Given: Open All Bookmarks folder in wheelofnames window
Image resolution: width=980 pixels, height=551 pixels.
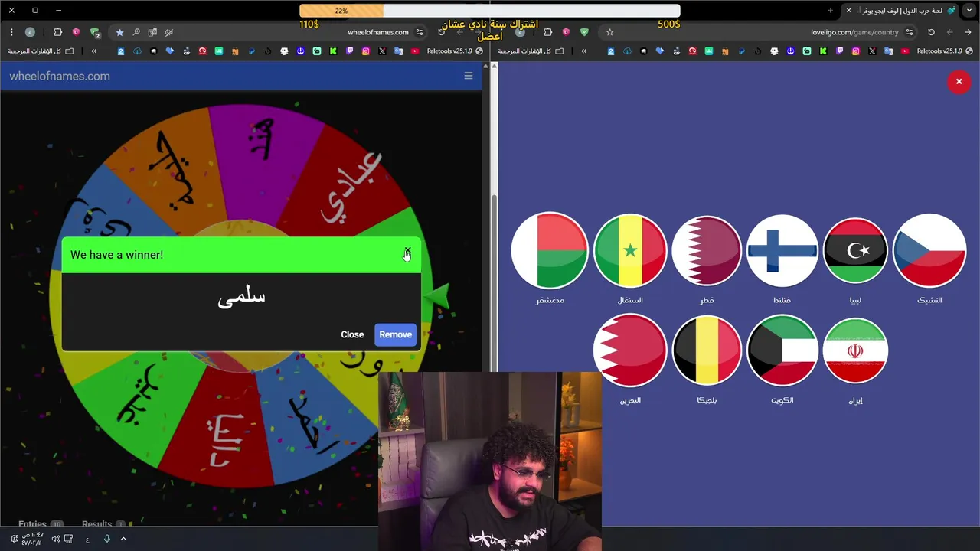Looking at the screenshot, I should [x=41, y=51].
